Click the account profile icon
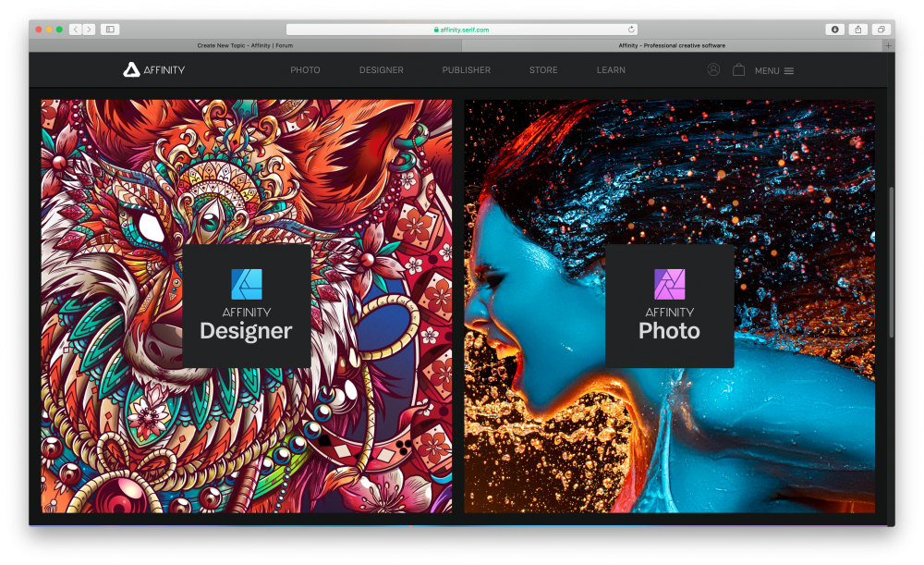The image size is (924, 565). [712, 69]
